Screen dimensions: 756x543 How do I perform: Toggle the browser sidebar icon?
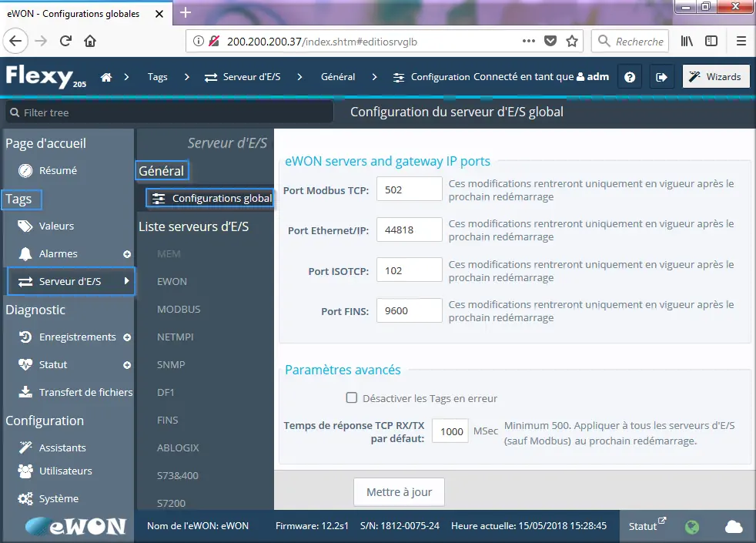click(x=711, y=41)
